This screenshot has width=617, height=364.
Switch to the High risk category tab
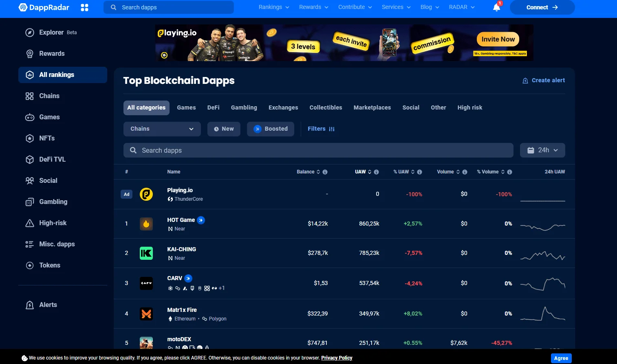point(469,108)
